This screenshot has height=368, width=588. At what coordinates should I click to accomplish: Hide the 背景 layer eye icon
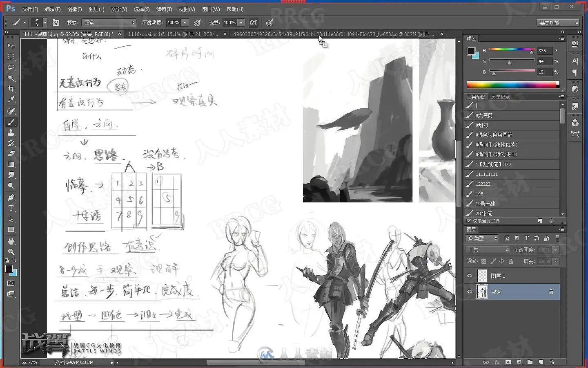pos(470,292)
